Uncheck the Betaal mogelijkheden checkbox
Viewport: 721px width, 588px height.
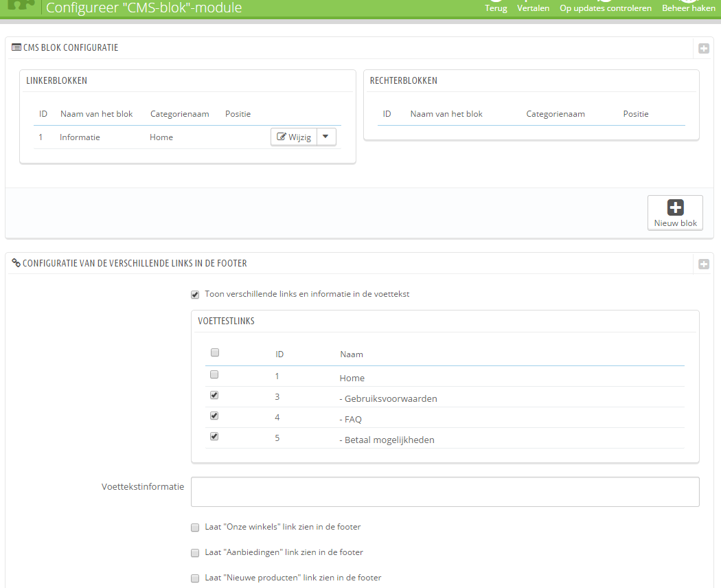(214, 437)
